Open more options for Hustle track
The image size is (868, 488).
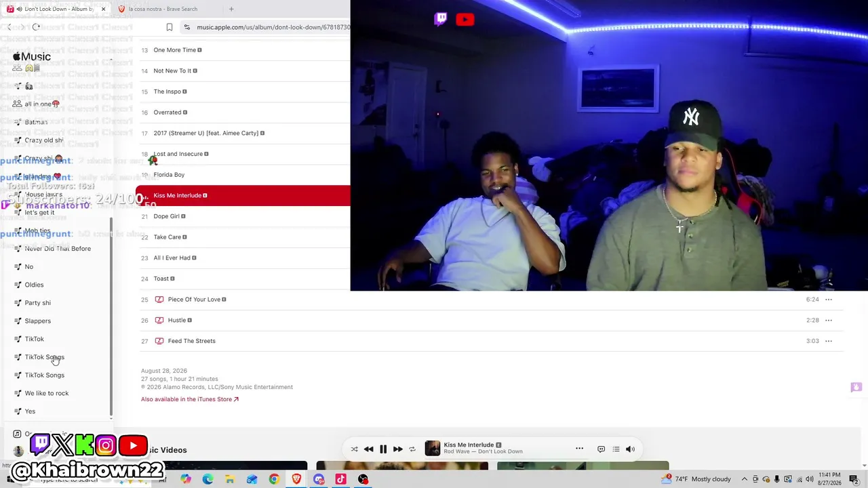tap(829, 320)
